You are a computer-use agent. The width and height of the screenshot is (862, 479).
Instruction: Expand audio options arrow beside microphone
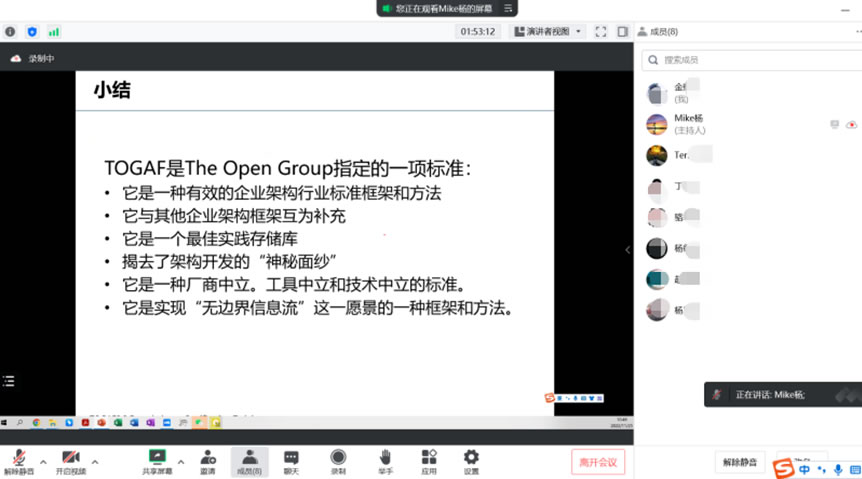click(x=43, y=462)
